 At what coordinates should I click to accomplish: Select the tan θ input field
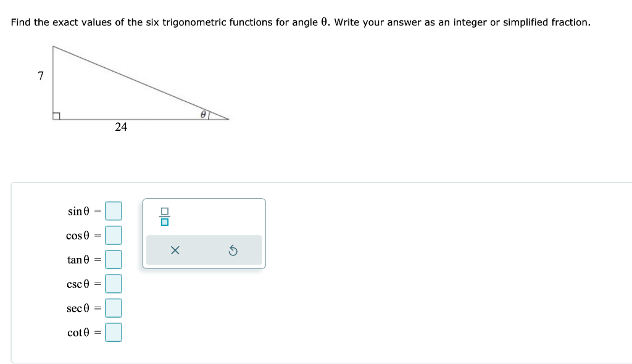(x=114, y=259)
